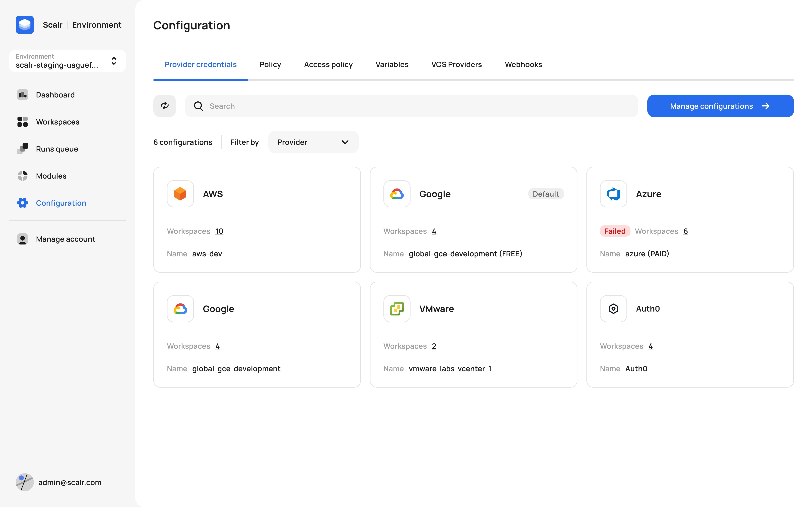Click the Azure provider icon

pos(613,194)
